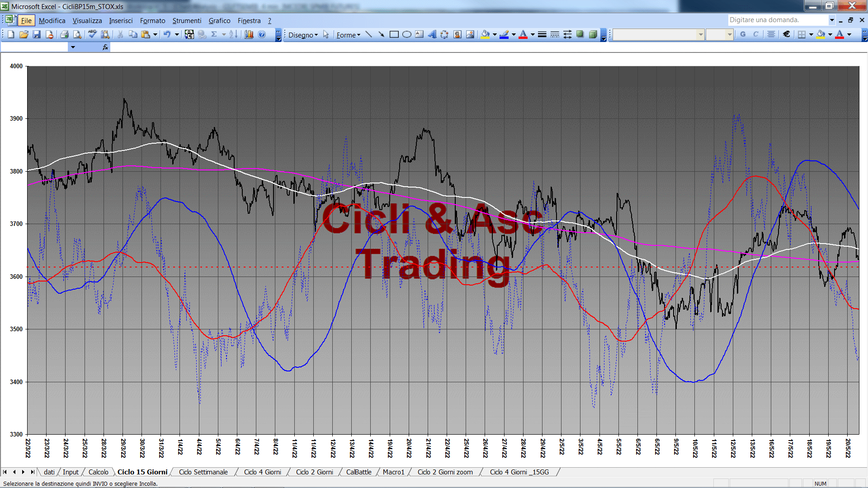Open the Grafico menu

coord(219,21)
